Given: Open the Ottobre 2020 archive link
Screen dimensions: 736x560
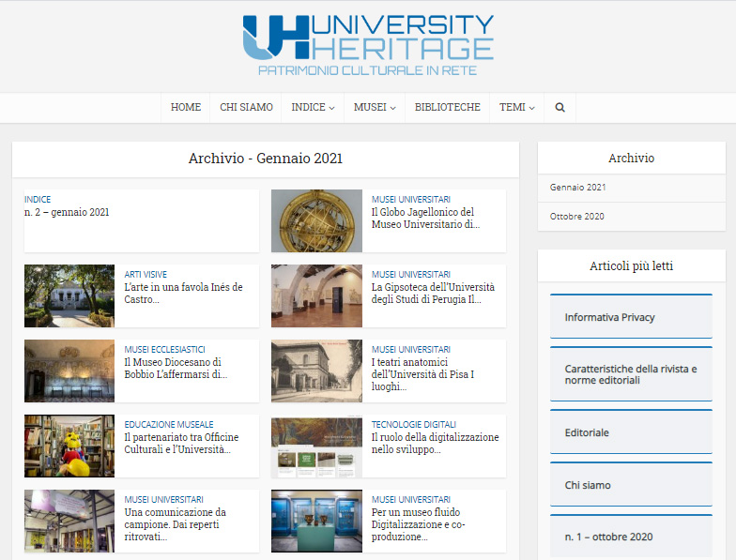Looking at the screenshot, I should tap(576, 216).
